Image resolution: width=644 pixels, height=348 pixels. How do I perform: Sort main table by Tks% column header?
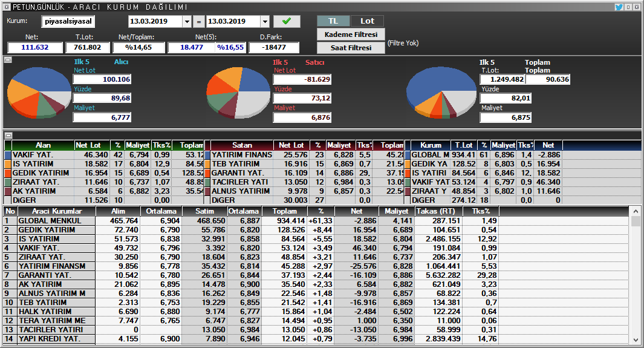click(x=481, y=211)
